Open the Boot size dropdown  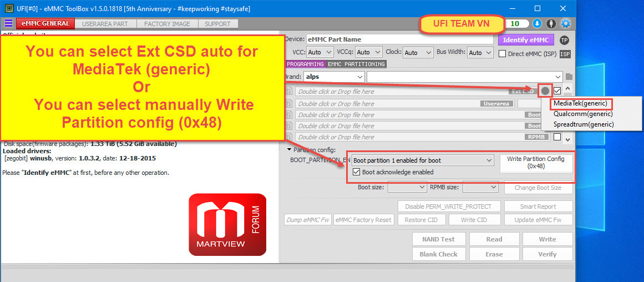408,187
